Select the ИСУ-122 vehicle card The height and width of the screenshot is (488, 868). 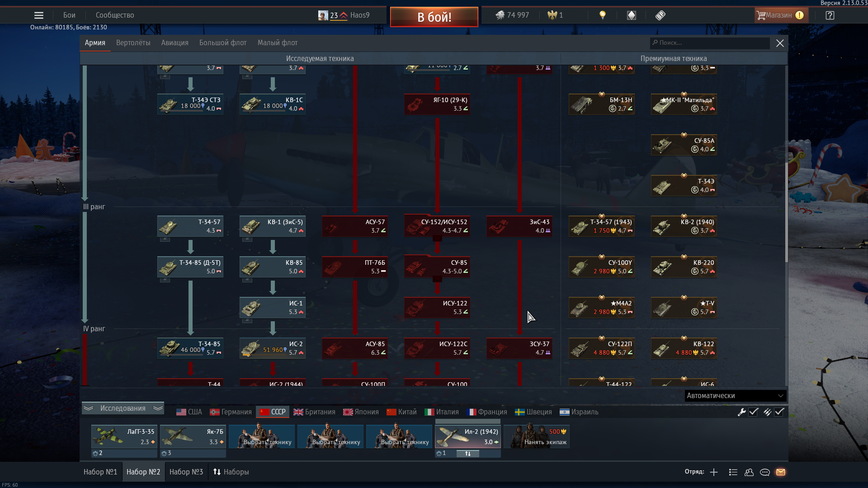coord(437,308)
